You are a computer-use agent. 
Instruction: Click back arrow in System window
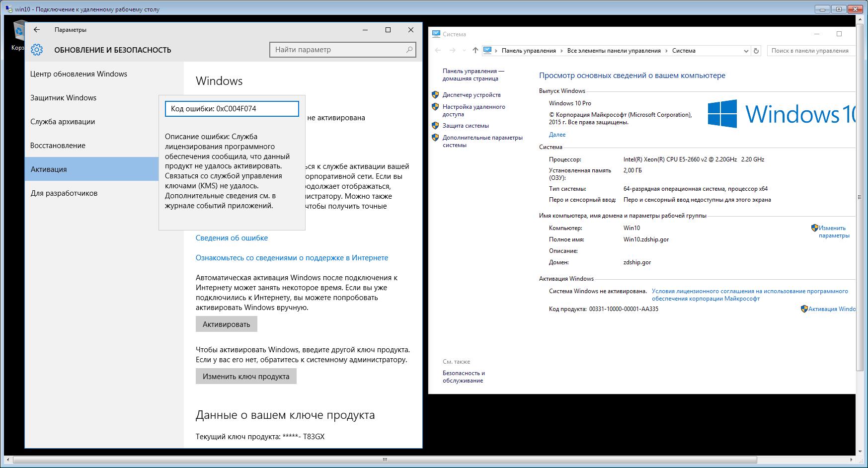pyautogui.click(x=438, y=50)
